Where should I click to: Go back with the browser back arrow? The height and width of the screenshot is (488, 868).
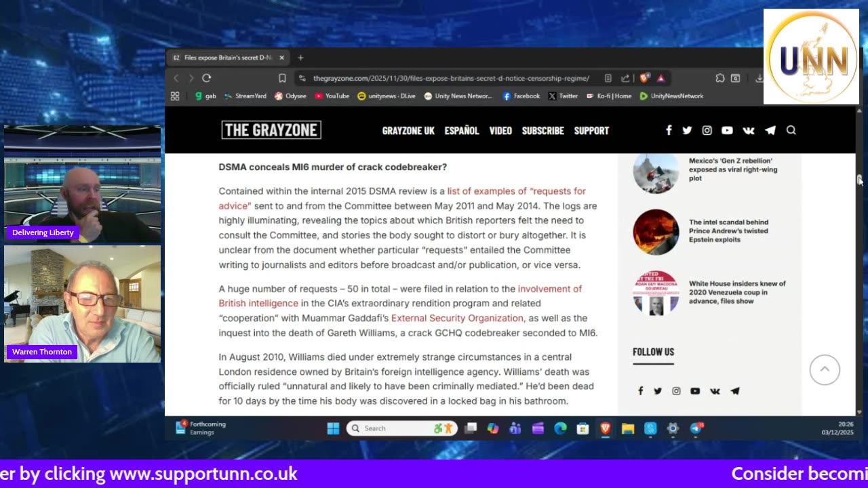[x=176, y=78]
